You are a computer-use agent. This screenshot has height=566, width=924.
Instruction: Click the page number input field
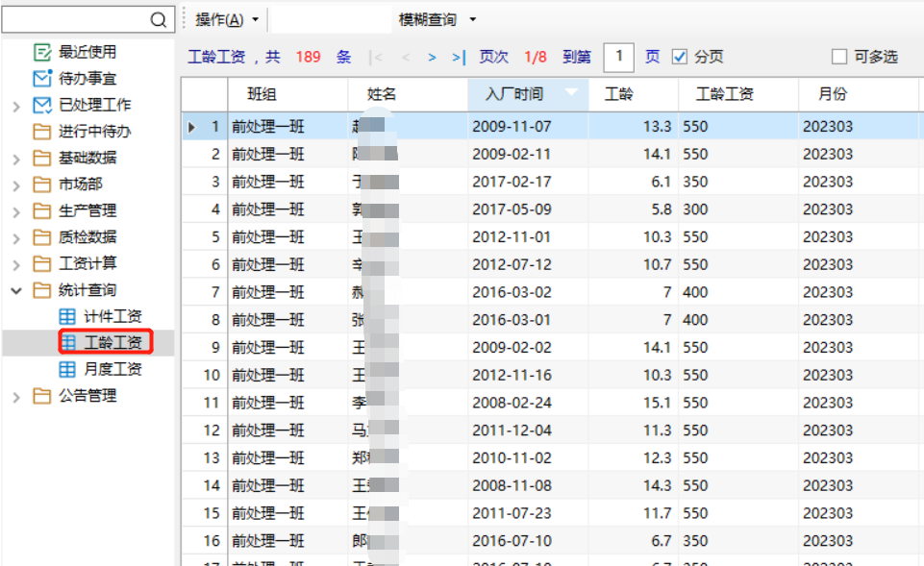point(618,57)
